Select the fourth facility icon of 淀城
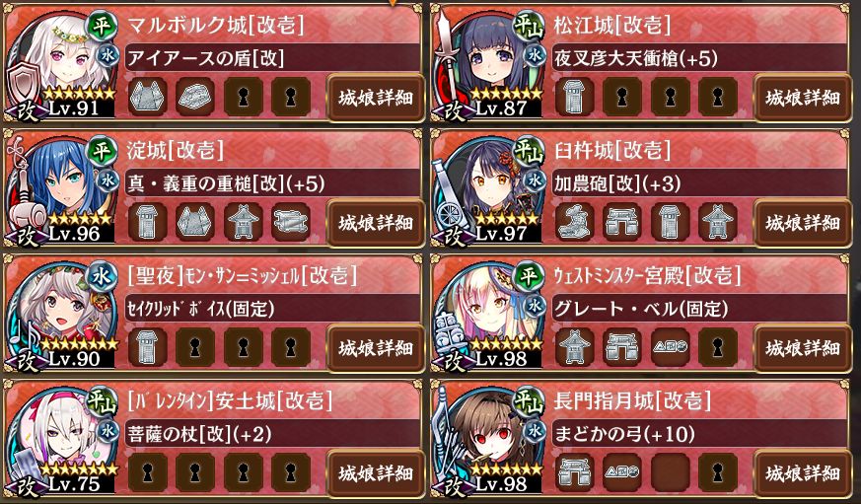This screenshot has width=861, height=504. (291, 222)
